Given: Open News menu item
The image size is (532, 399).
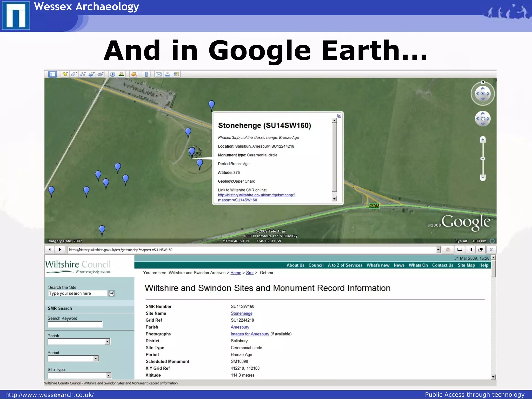Looking at the screenshot, I should tap(399, 265).
